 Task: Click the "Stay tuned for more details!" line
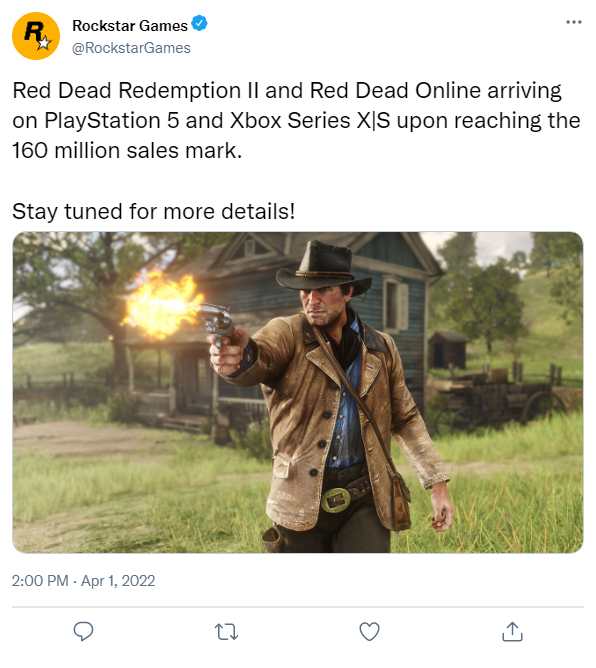click(153, 211)
